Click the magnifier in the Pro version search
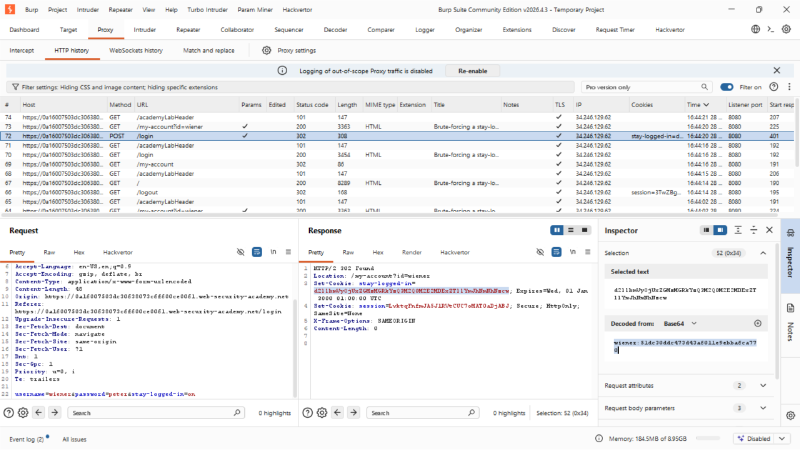This screenshot has height=450, width=800. (x=705, y=87)
